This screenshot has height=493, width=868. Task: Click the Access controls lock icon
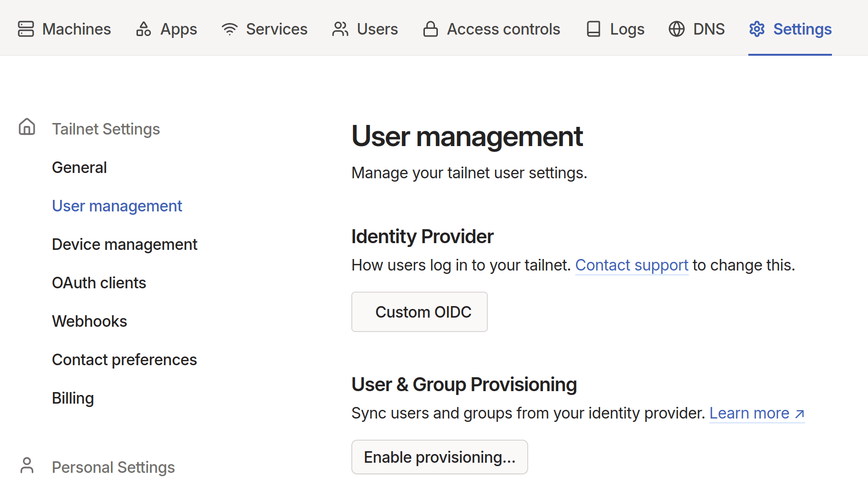point(430,29)
